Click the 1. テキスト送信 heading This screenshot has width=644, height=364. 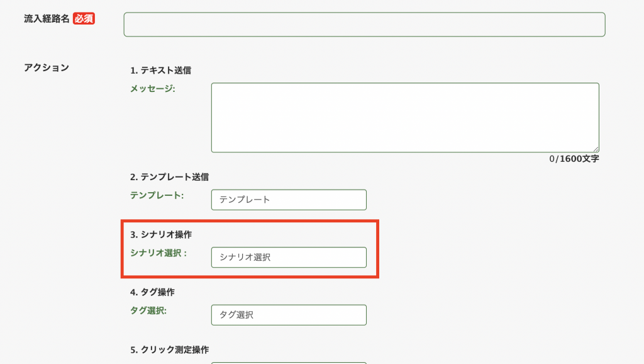tap(160, 71)
